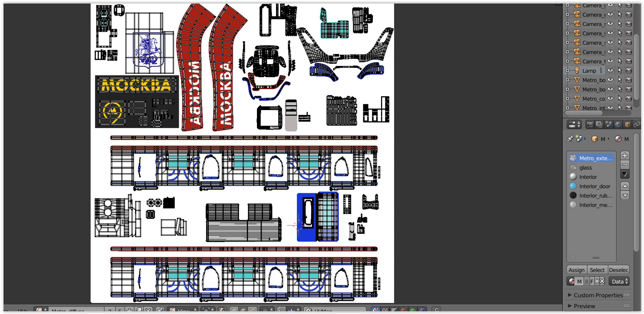Click the material name field M
This screenshot has width=644, height=314.
[580, 281]
